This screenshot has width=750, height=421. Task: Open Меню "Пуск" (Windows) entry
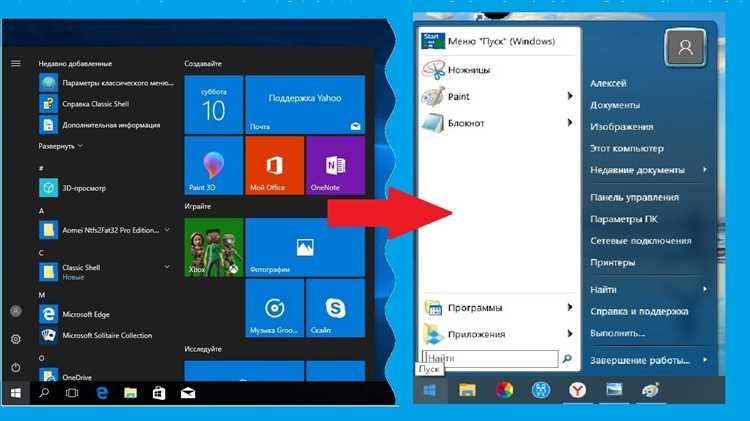tap(498, 41)
